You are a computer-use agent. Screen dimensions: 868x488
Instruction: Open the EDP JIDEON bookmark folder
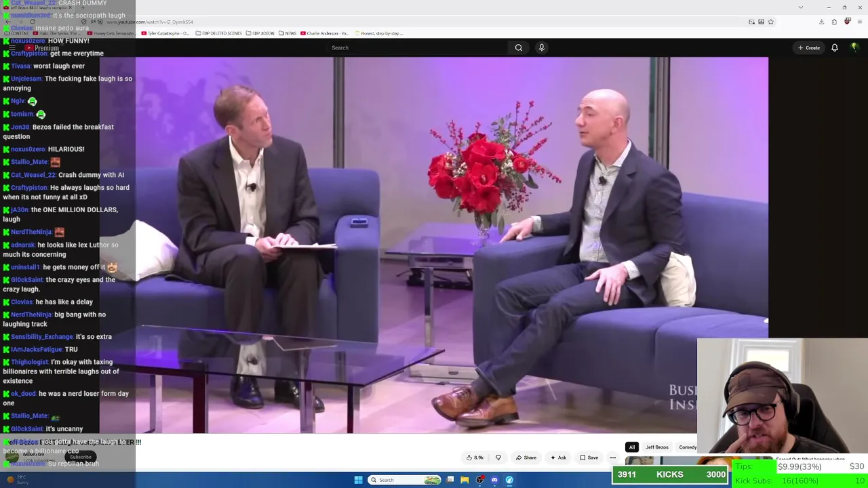[x=261, y=33]
